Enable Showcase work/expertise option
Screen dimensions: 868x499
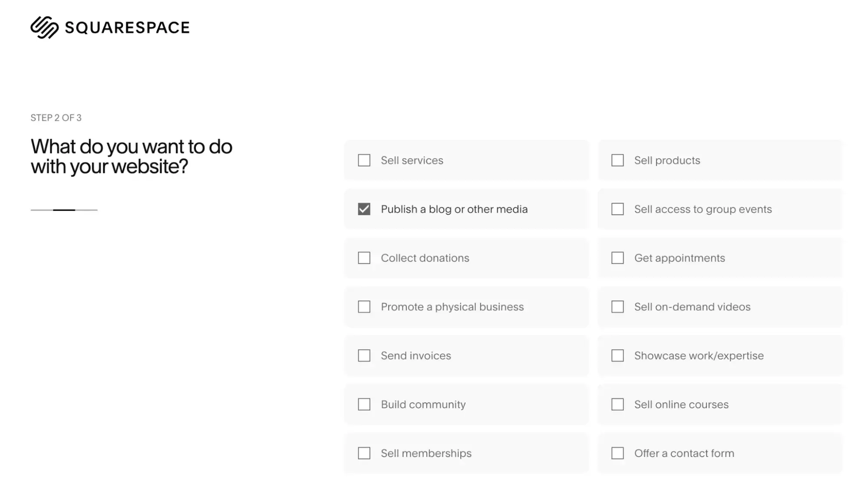pos(617,355)
